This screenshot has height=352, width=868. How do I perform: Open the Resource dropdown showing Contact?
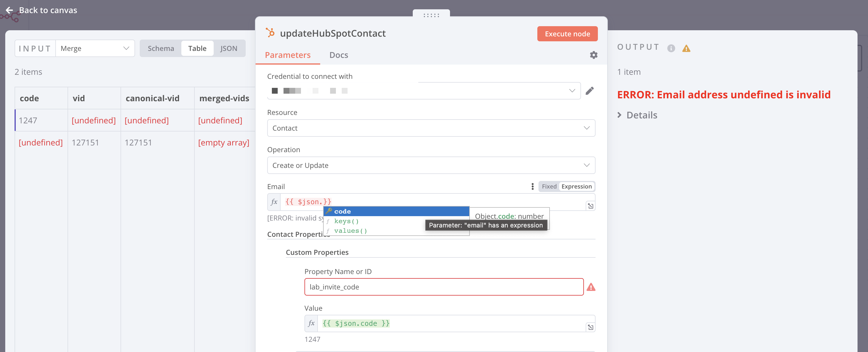431,128
